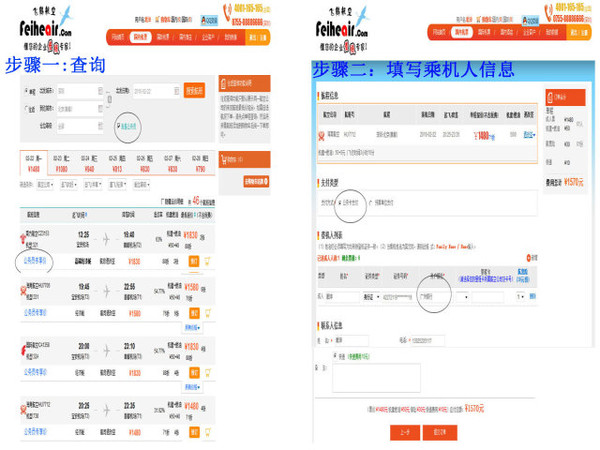This screenshot has height=450, width=600.
Task: Add 19:45 flight to cart icon
Action: click(208, 313)
